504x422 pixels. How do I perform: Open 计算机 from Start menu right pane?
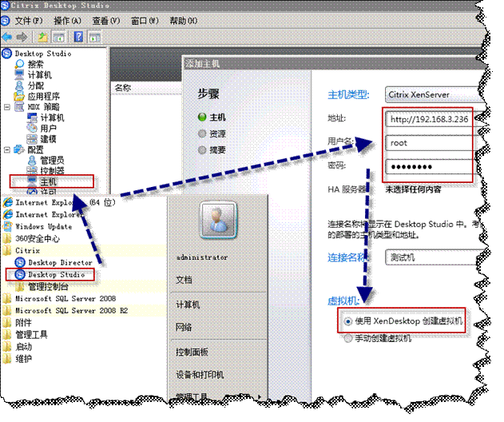point(188,305)
